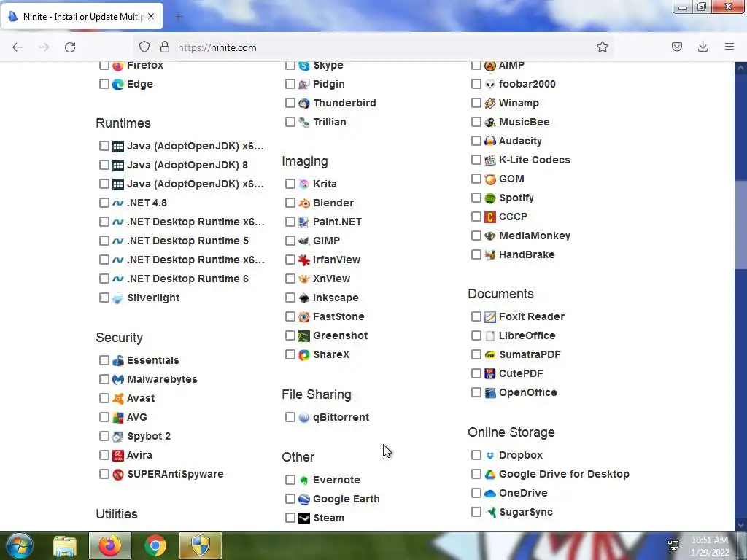Viewport: 747px width, 560px height.
Task: Bookmark this page with star icon
Action: pos(602,47)
